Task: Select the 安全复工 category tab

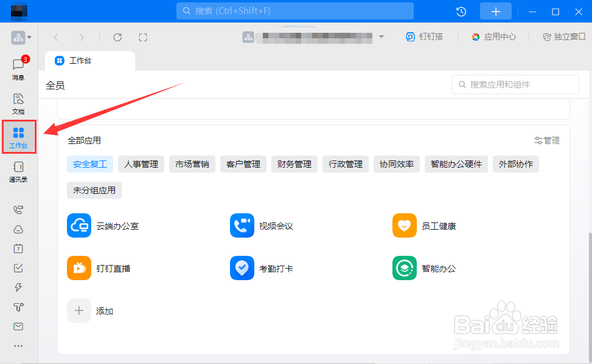Action: click(90, 164)
